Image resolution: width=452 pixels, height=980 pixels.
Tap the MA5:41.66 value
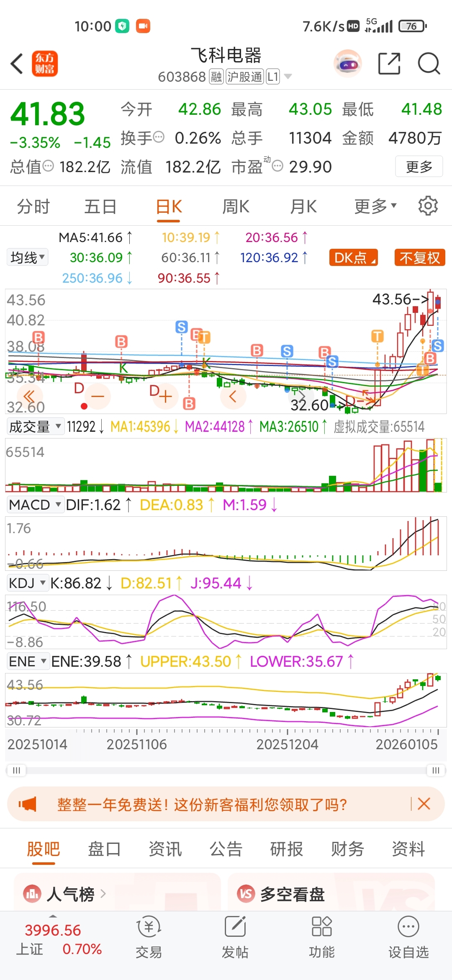click(x=95, y=237)
